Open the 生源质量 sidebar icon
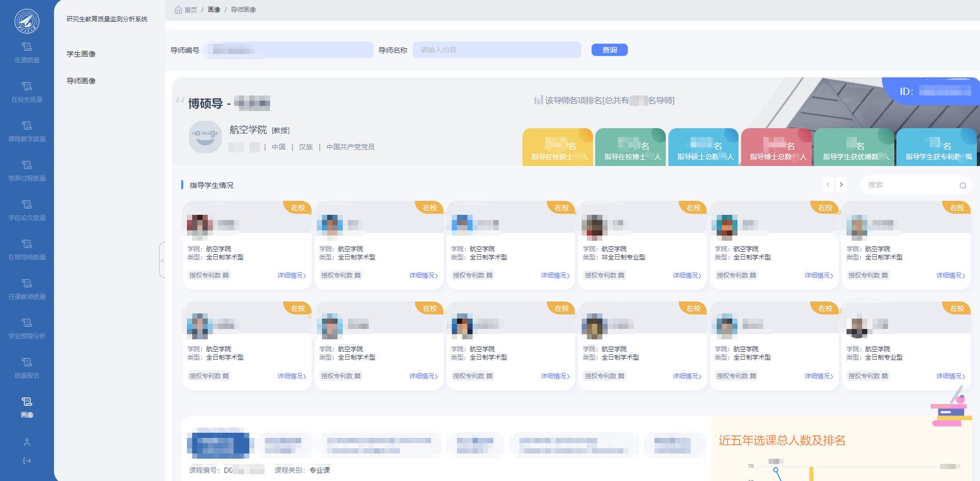The width and height of the screenshot is (980, 481). [27, 48]
